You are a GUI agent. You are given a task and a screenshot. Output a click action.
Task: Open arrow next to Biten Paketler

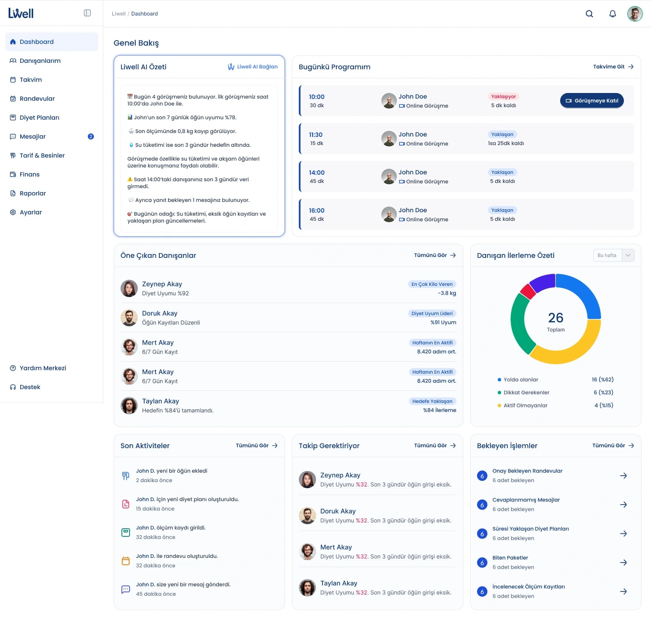tap(623, 563)
